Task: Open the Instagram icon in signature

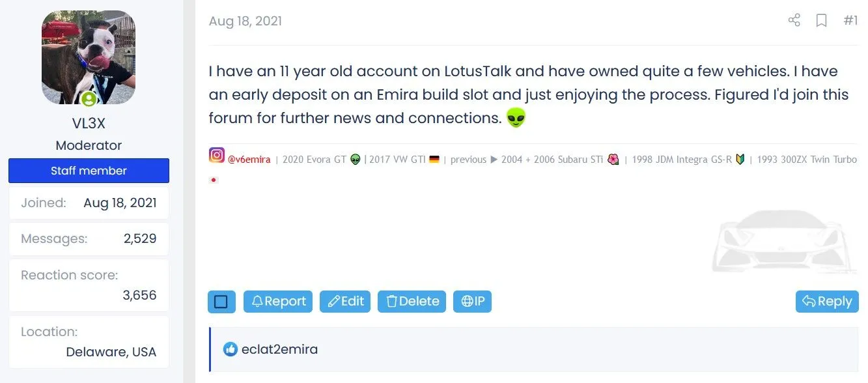Action: 216,156
